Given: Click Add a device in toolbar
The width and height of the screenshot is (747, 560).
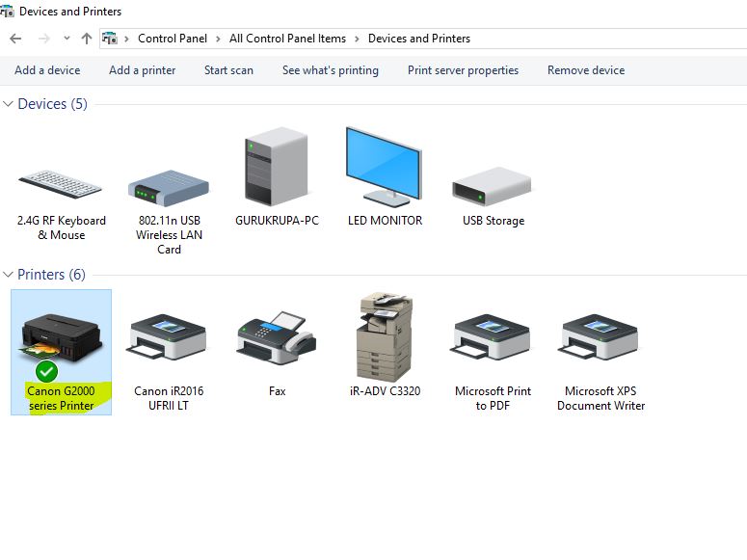Looking at the screenshot, I should [x=47, y=70].
